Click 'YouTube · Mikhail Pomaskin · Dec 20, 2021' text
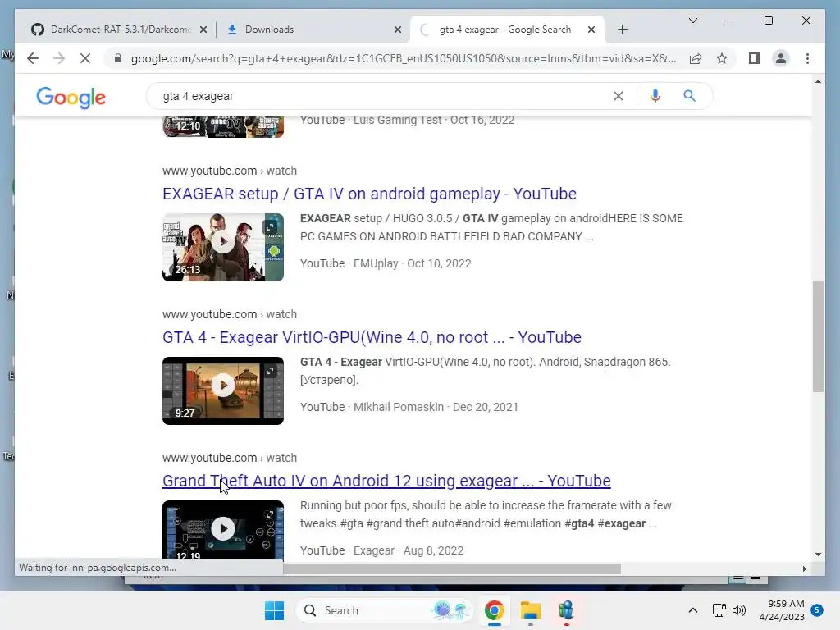The width and height of the screenshot is (840, 630). (x=409, y=407)
